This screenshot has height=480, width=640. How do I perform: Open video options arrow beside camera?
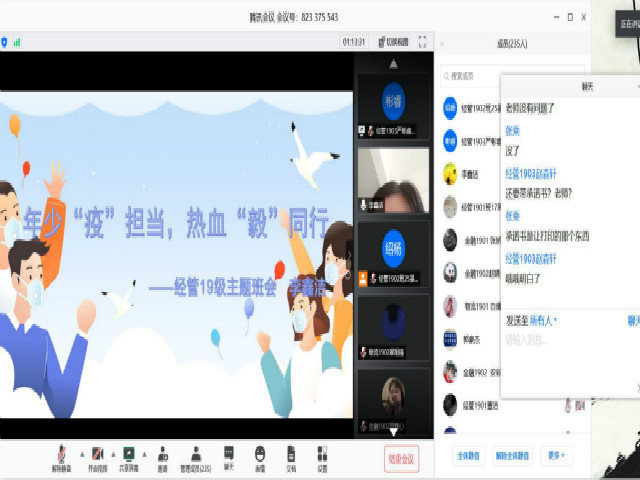[113, 454]
